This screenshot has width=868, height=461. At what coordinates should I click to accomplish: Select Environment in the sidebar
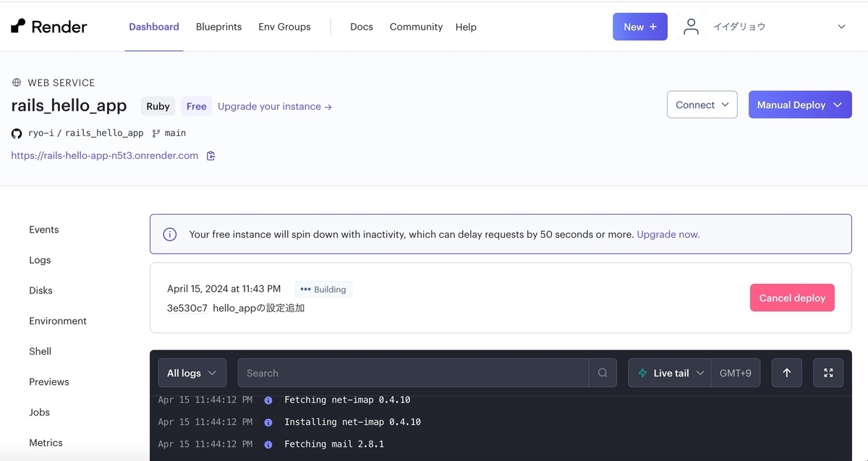(58, 321)
